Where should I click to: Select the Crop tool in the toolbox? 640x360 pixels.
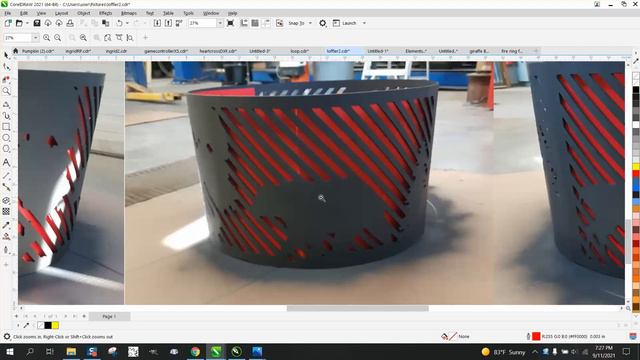tap(6, 79)
